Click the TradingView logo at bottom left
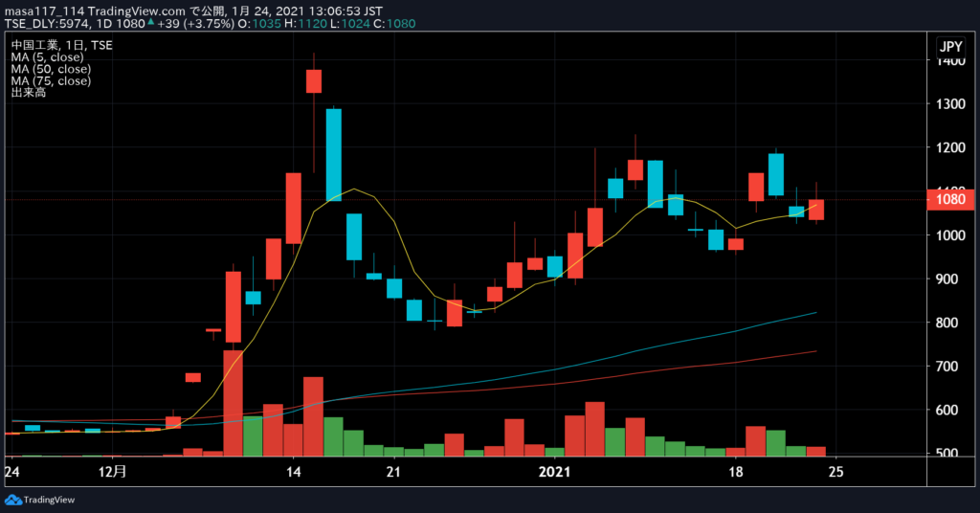 coord(39,500)
